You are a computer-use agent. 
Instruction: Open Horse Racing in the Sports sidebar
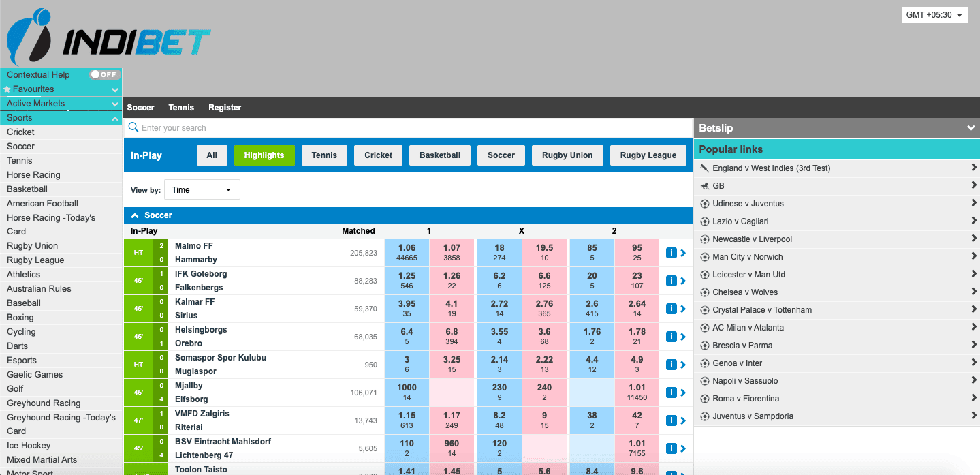(x=61, y=175)
